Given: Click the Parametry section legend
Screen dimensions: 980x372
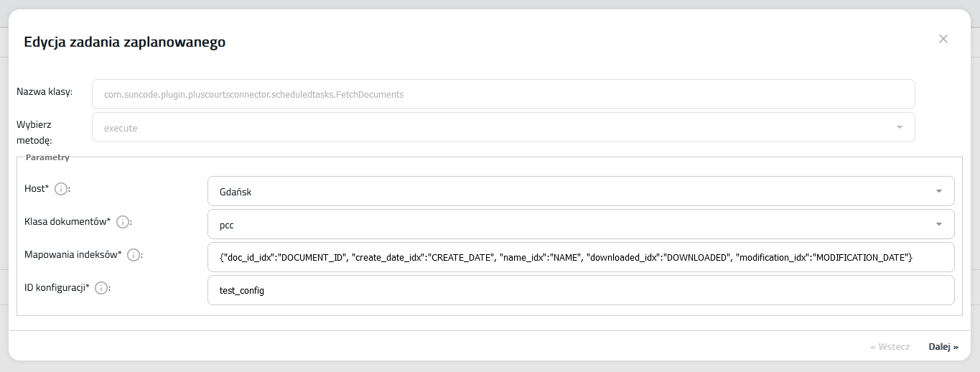Looking at the screenshot, I should coord(47,157).
